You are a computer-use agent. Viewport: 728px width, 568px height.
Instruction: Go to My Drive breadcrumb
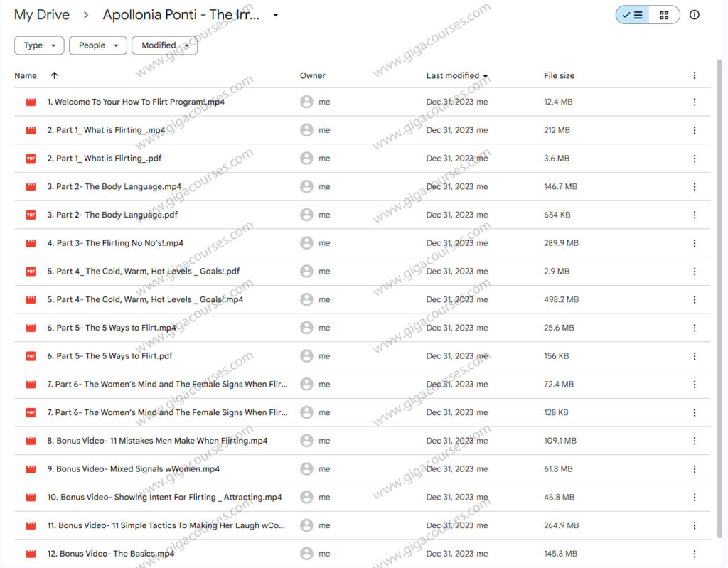pos(42,15)
